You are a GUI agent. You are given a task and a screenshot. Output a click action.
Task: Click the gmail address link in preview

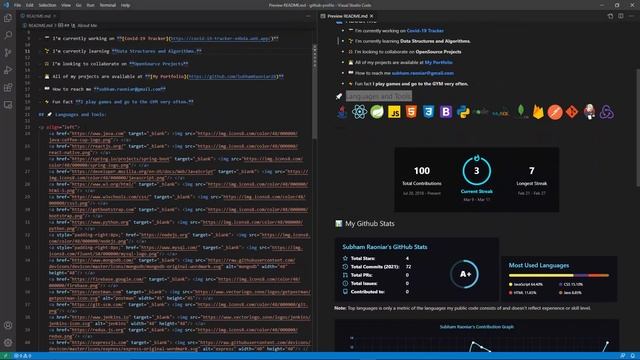pos(422,73)
